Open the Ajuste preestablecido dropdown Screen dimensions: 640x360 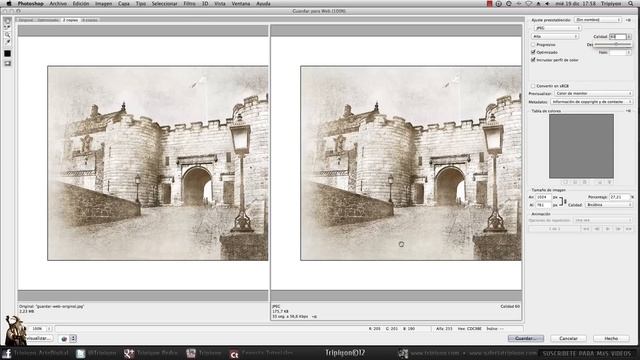598,20
